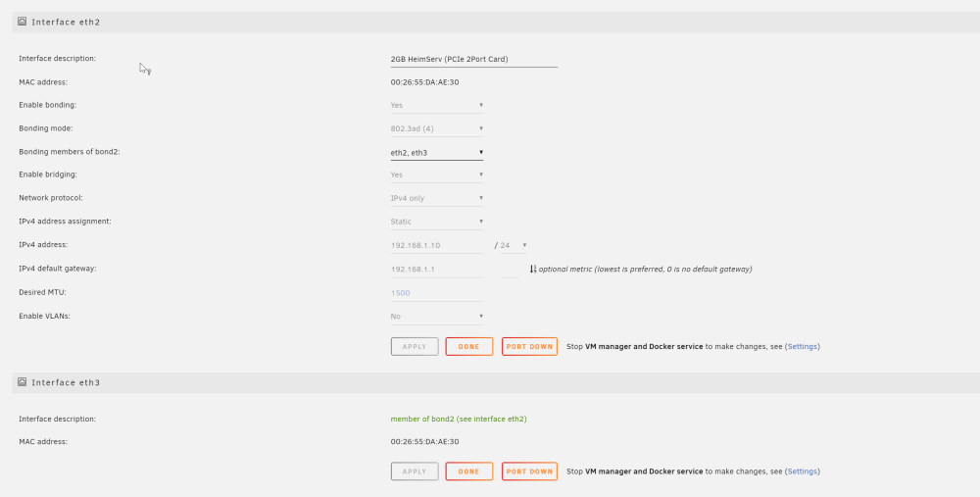Click APPLY button for eth3

click(415, 472)
